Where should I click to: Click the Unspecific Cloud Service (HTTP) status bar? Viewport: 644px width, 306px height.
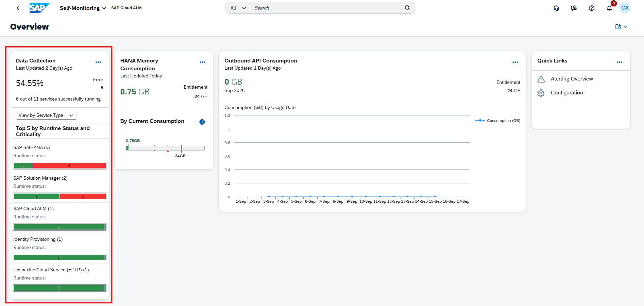tap(60, 288)
